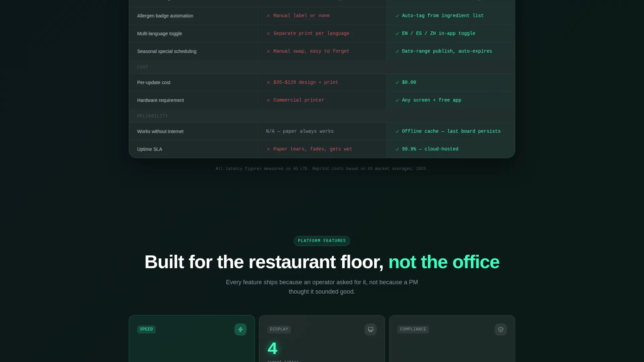The height and width of the screenshot is (362, 644).
Task: Click the 'Manual label or none' text
Action: coord(302,16)
